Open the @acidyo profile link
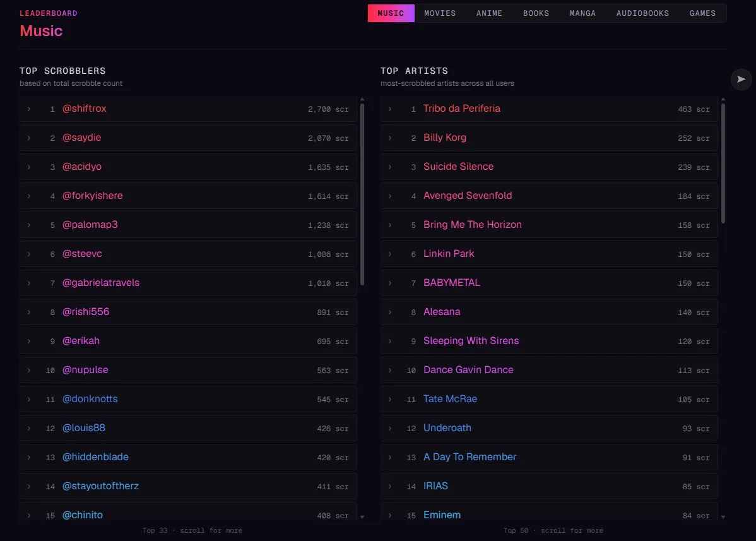This screenshot has width=756, height=541. click(82, 167)
